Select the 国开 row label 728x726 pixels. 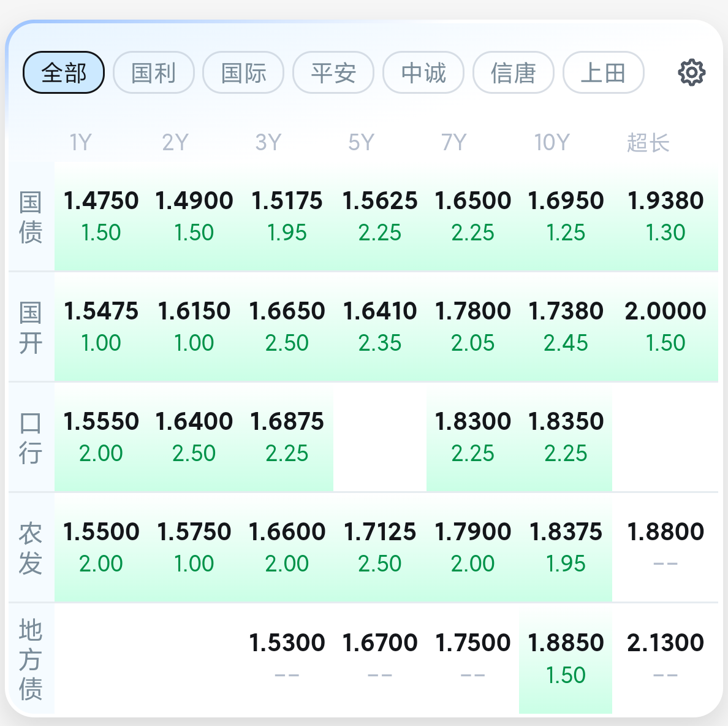point(31,327)
